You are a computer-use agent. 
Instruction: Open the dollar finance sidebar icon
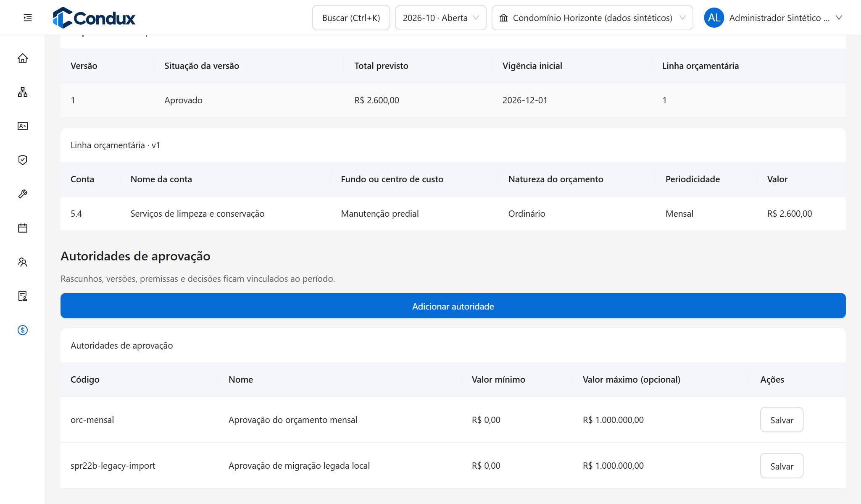click(23, 330)
